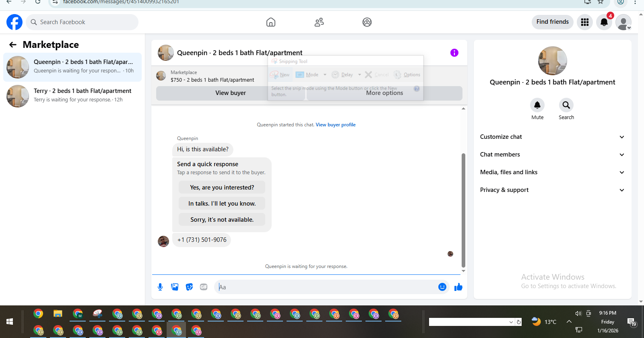Send quick reply Sorry, it's not available.
Screen dimensions: 644x338
point(222,220)
